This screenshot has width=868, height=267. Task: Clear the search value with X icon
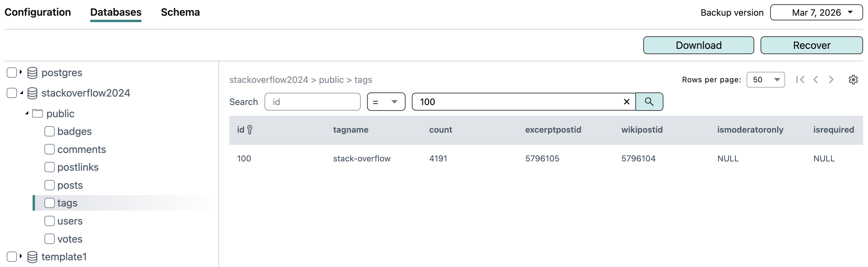pos(626,102)
